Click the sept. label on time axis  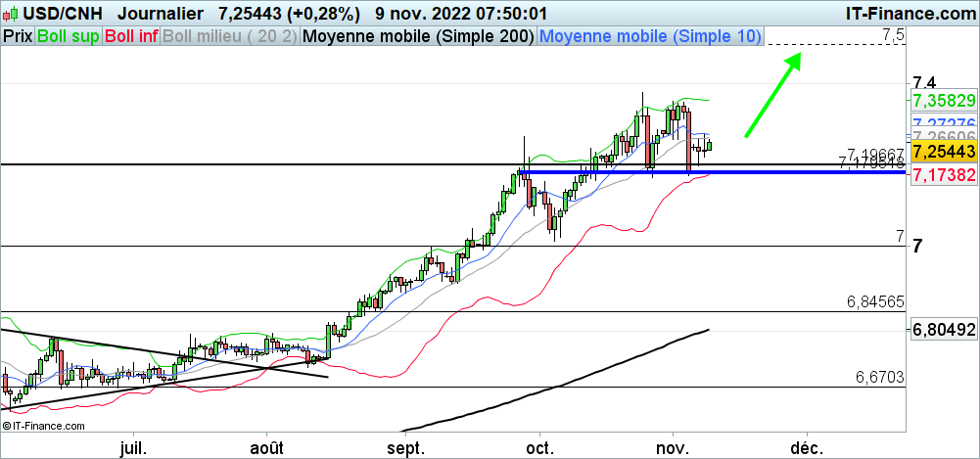coord(404,448)
